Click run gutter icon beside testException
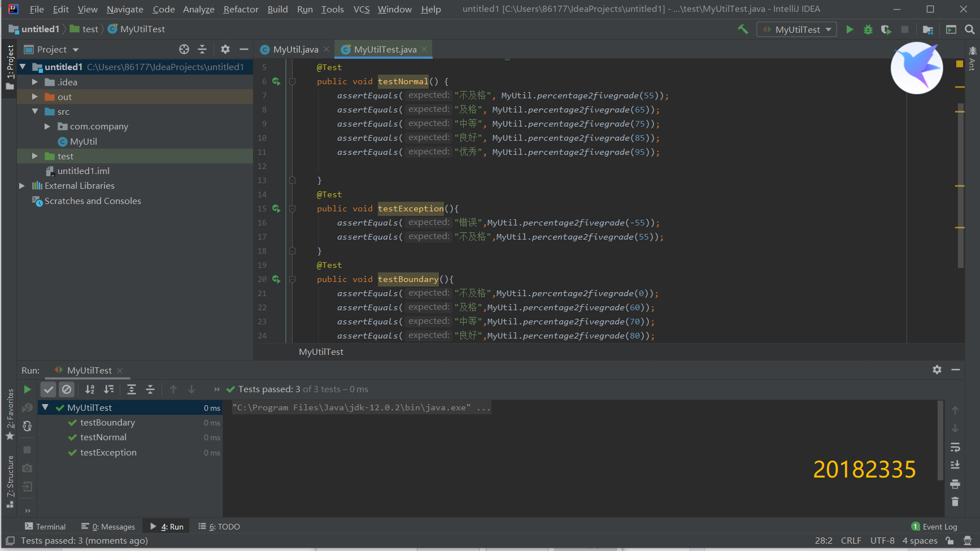This screenshot has width=980, height=551. click(276, 209)
